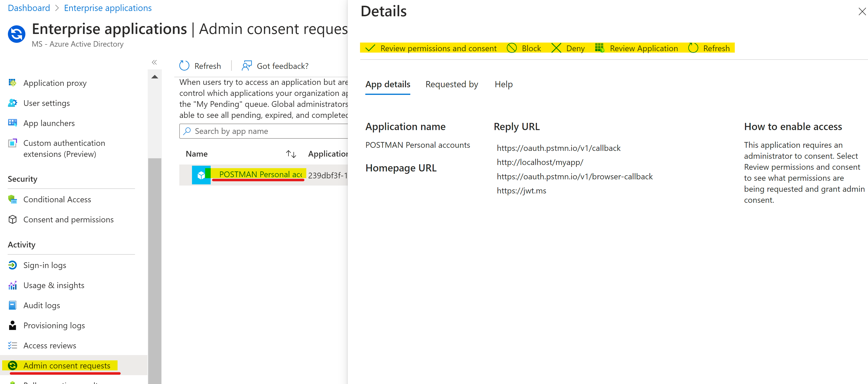
Task: Click the Application column header
Action: [x=327, y=154]
